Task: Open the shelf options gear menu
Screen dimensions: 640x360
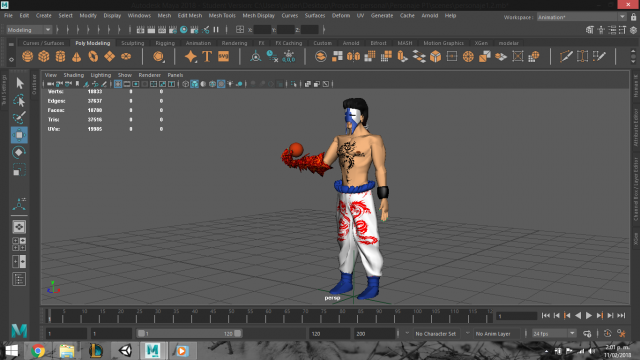Action: [11, 60]
